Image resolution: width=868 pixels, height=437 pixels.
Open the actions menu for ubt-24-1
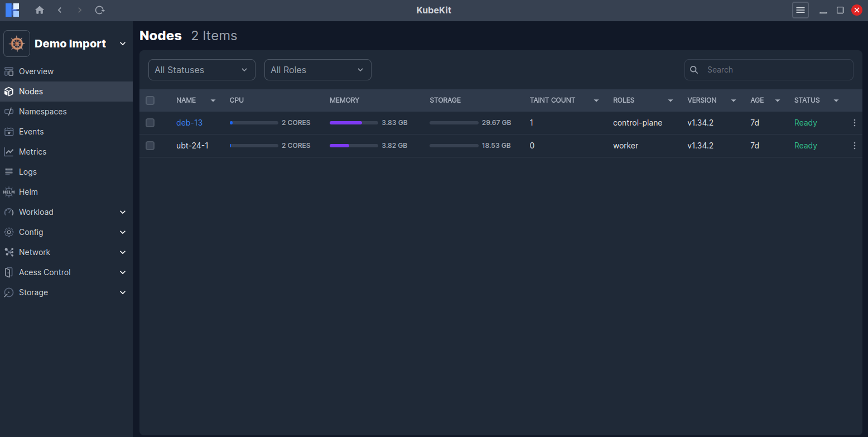(x=854, y=145)
